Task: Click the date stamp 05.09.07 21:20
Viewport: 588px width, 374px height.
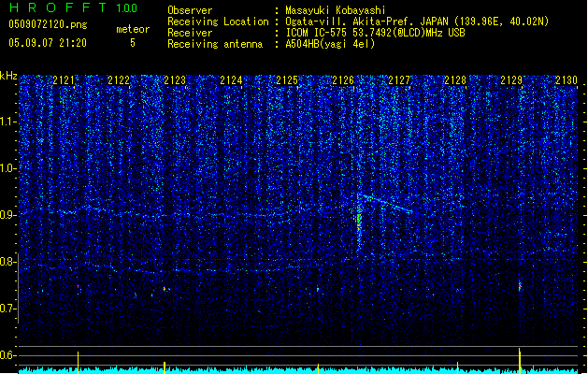Action: tap(48, 43)
